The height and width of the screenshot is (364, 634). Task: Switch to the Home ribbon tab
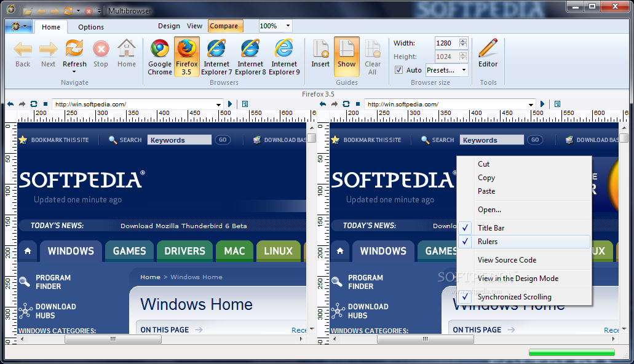pyautogui.click(x=51, y=27)
